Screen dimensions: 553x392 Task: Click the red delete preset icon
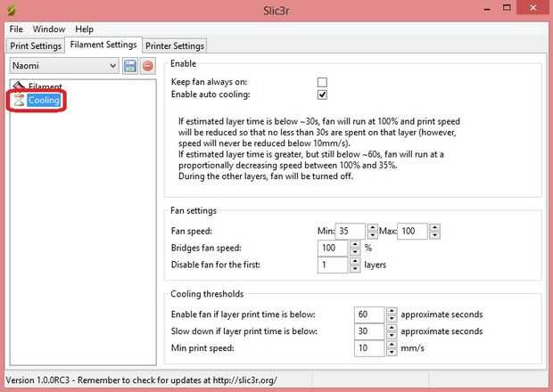[x=148, y=66]
